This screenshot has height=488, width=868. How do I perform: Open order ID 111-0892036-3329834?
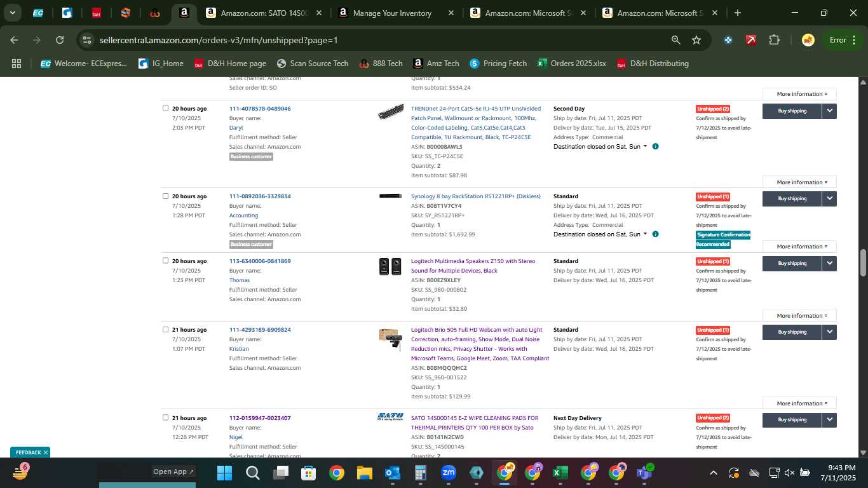click(260, 196)
